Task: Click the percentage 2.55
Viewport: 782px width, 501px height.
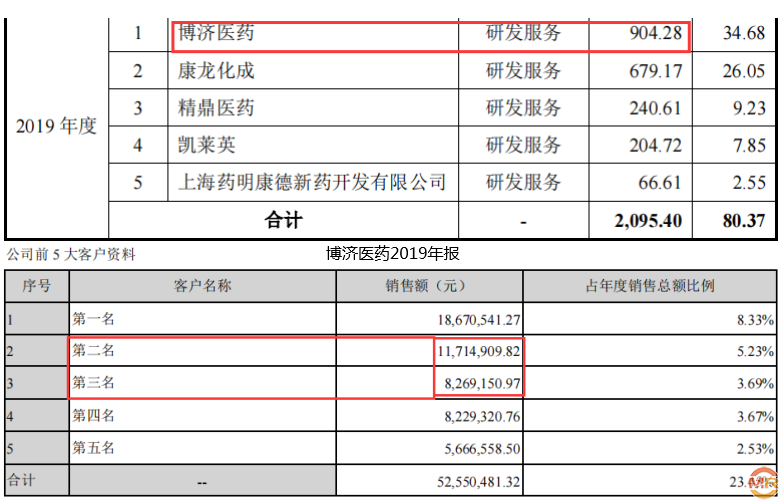Action: [x=749, y=183]
